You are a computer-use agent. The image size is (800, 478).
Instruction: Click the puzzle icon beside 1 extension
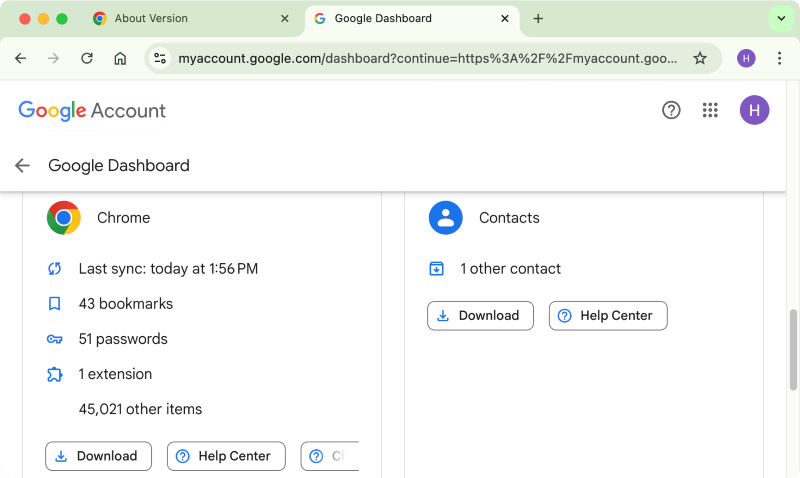(x=55, y=374)
